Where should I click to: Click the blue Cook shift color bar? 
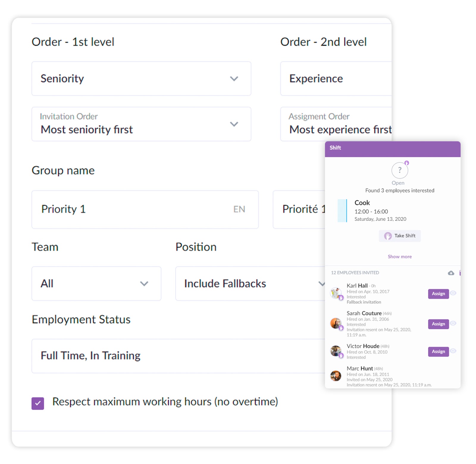[342, 211]
